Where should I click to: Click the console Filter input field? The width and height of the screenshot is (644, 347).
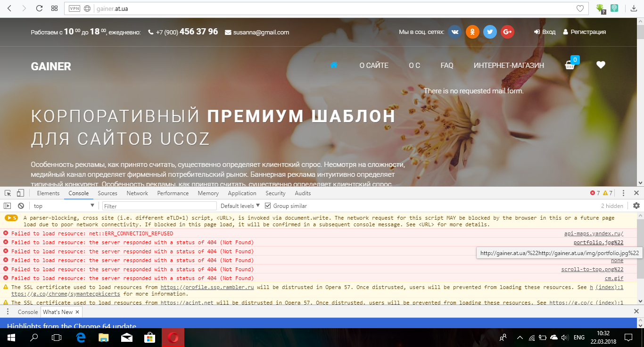[159, 206]
